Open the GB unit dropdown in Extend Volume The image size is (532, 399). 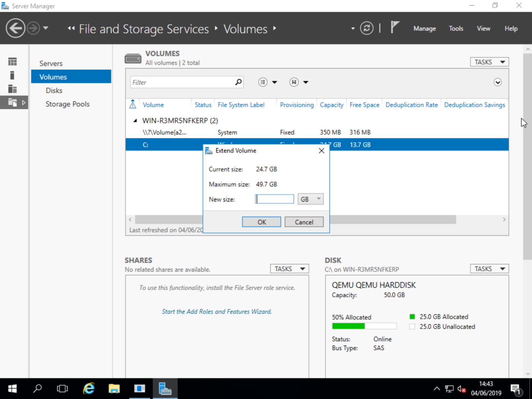(310, 199)
